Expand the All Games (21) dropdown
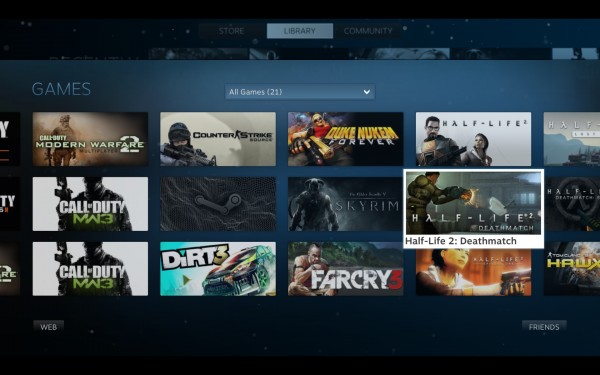Image resolution: width=600 pixels, height=375 pixels. click(300, 92)
